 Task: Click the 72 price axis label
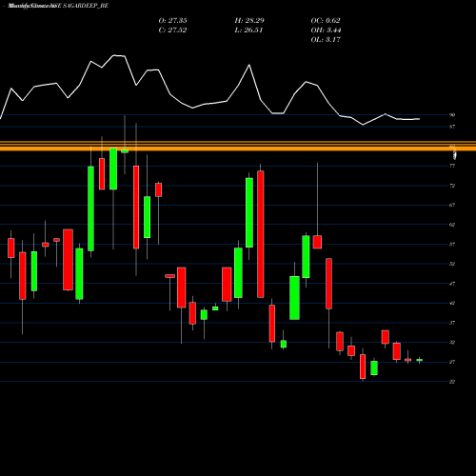452,186
